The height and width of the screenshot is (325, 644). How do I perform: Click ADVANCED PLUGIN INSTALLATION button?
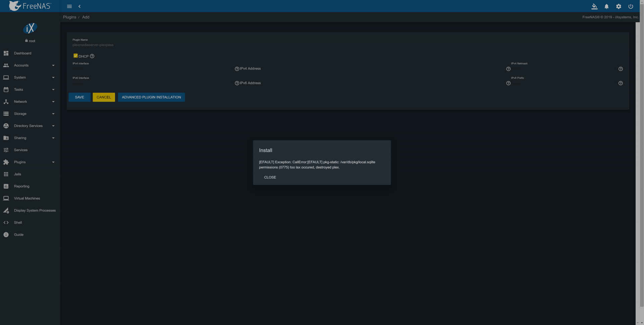coord(151,97)
